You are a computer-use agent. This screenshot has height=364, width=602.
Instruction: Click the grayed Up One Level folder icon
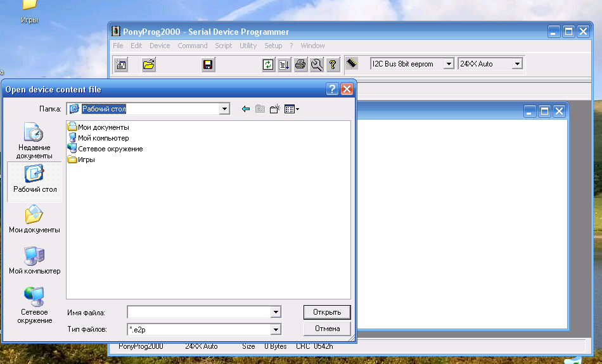(260, 109)
